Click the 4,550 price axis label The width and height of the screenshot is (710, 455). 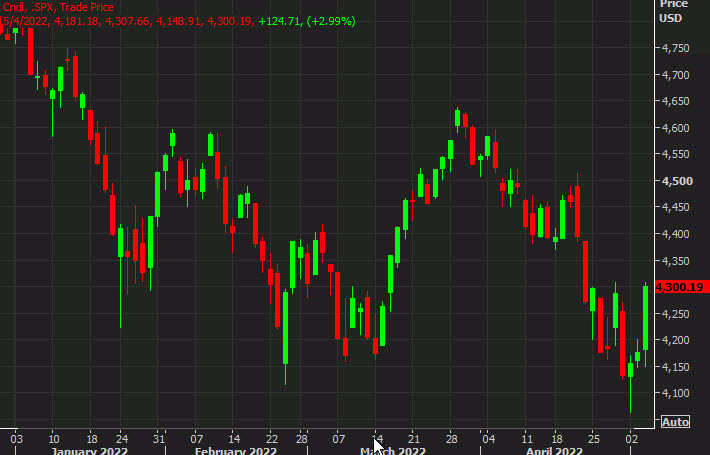click(675, 154)
